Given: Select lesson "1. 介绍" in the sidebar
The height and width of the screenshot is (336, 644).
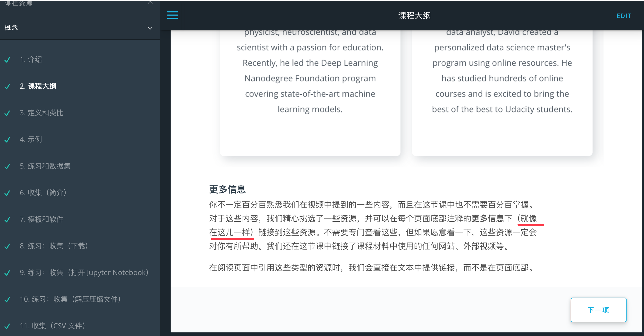Looking at the screenshot, I should coord(31,59).
